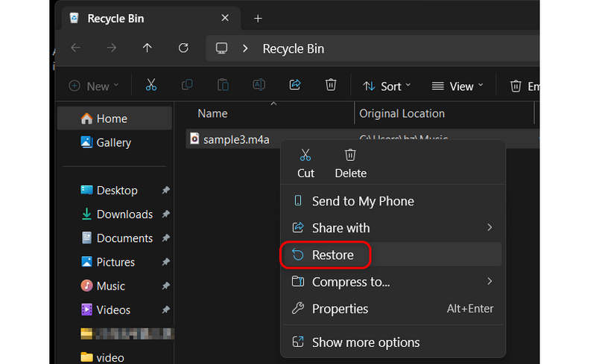Open the Sort dropdown
The width and height of the screenshot is (596, 364).
(x=387, y=86)
